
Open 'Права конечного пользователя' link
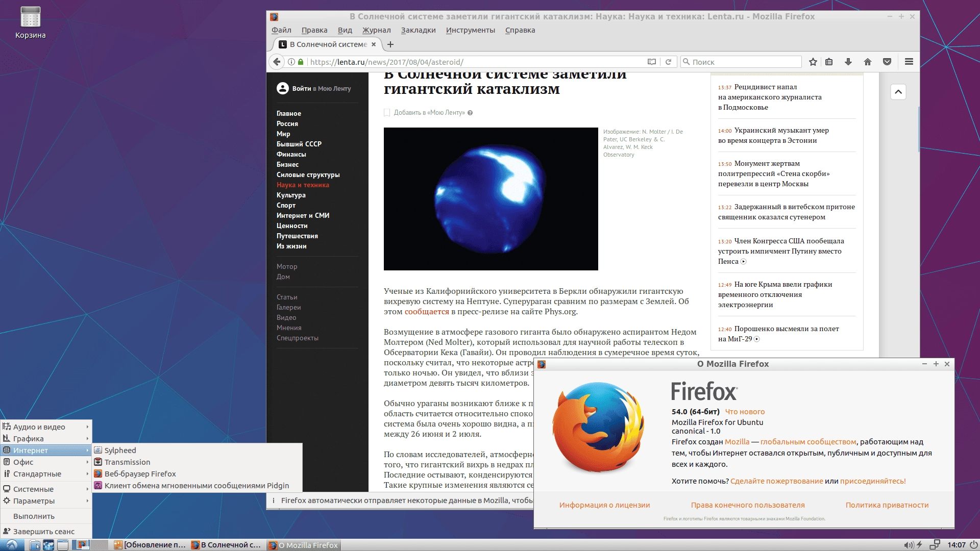coord(748,505)
